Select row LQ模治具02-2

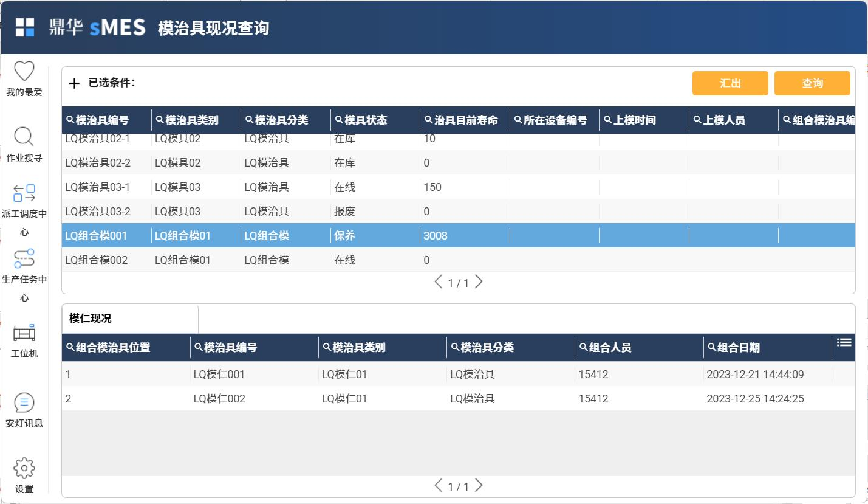[x=459, y=163]
